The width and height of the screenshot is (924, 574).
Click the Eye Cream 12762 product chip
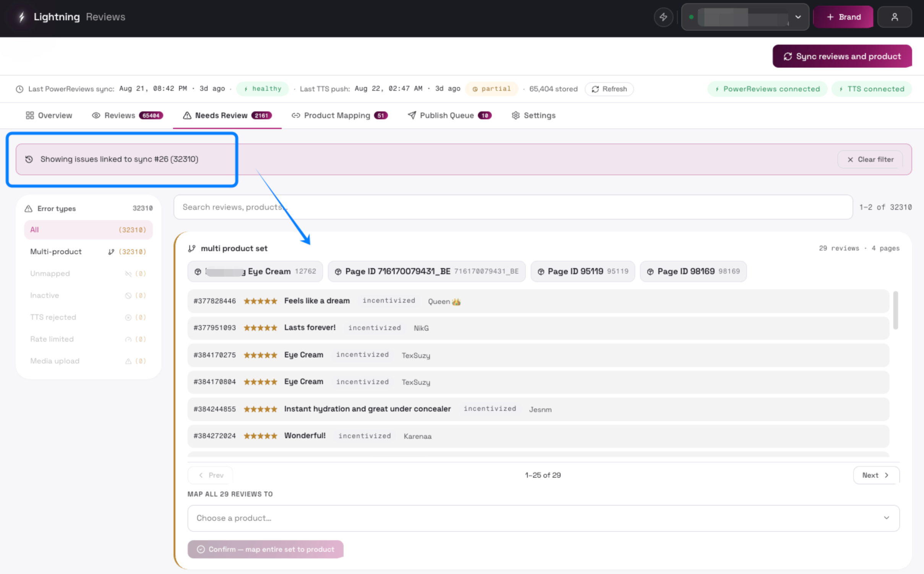(x=255, y=271)
